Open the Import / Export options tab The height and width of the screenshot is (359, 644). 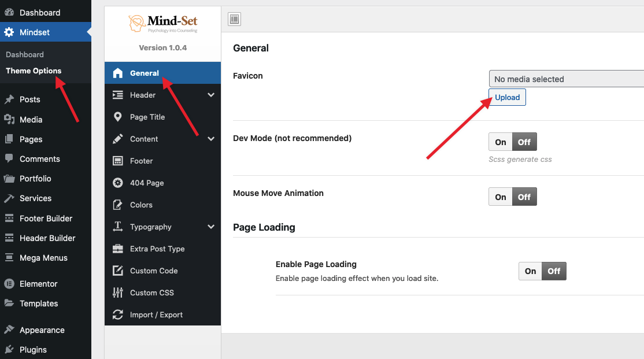pos(162,314)
